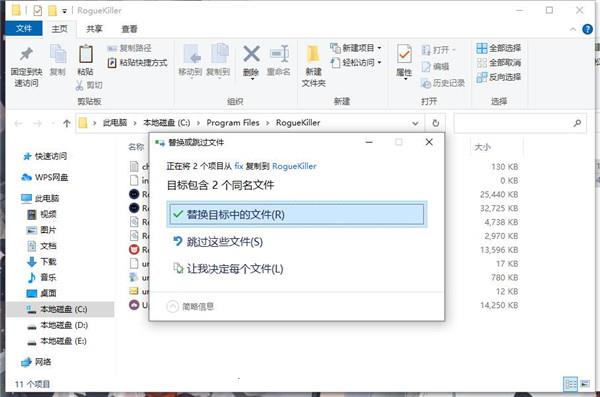
Task: Open Desktop folder in the sidebar
Action: click(x=42, y=293)
